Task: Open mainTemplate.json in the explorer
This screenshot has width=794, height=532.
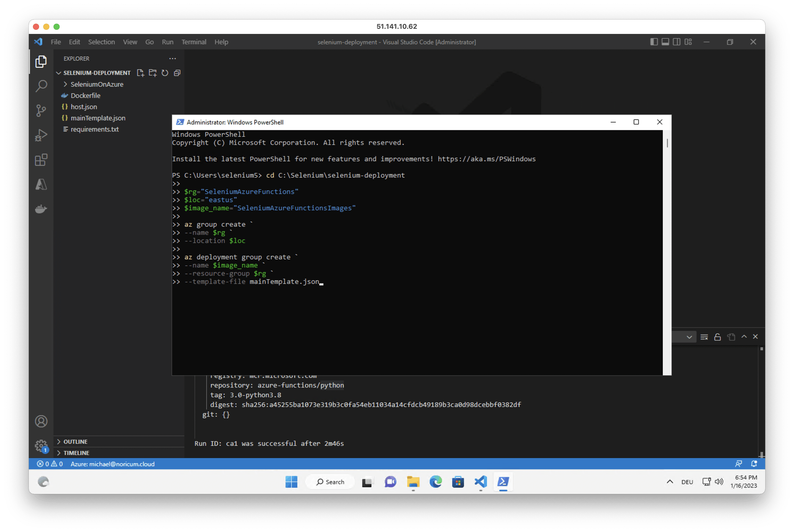Action: pos(98,118)
